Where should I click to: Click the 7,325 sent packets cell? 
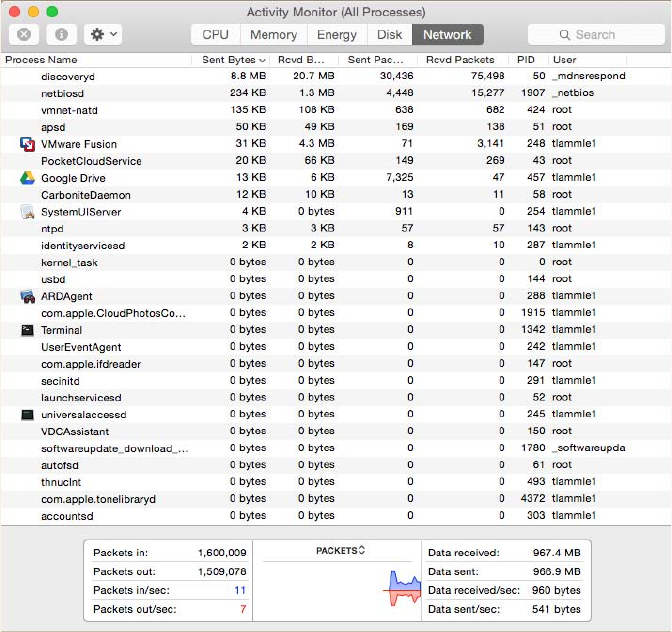400,177
